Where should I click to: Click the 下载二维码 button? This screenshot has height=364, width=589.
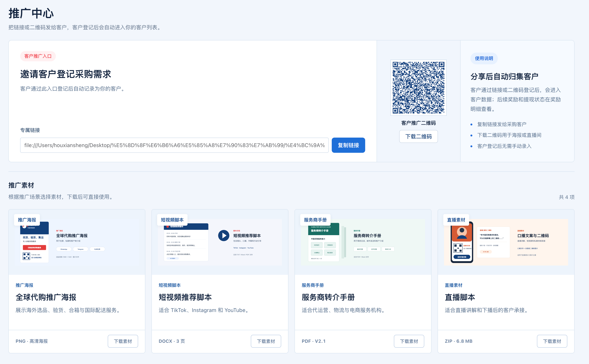(x=418, y=136)
